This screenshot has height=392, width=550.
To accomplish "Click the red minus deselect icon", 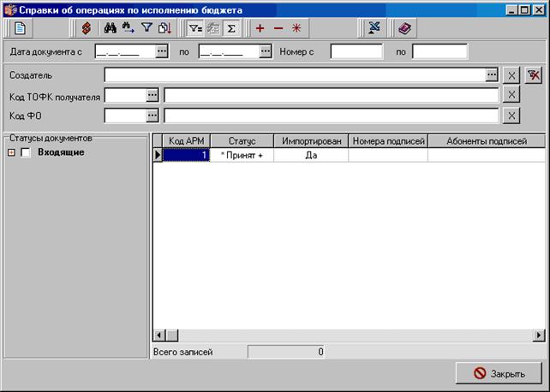I will [x=278, y=28].
